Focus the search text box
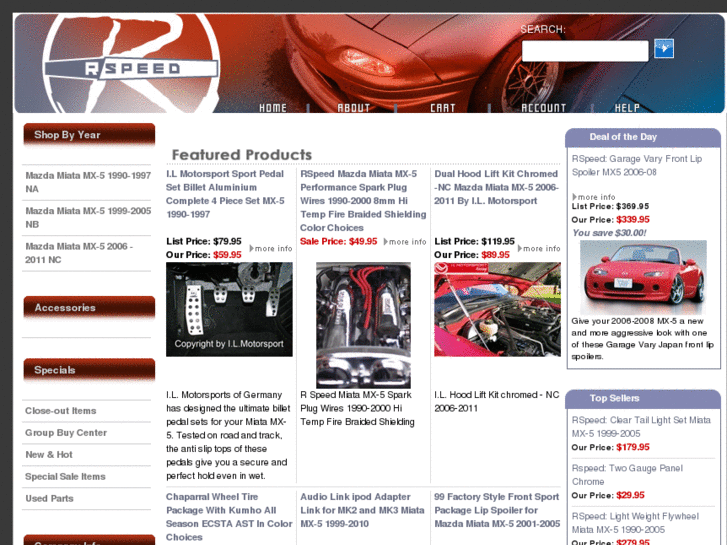This screenshot has height=545, width=727. coord(585,51)
